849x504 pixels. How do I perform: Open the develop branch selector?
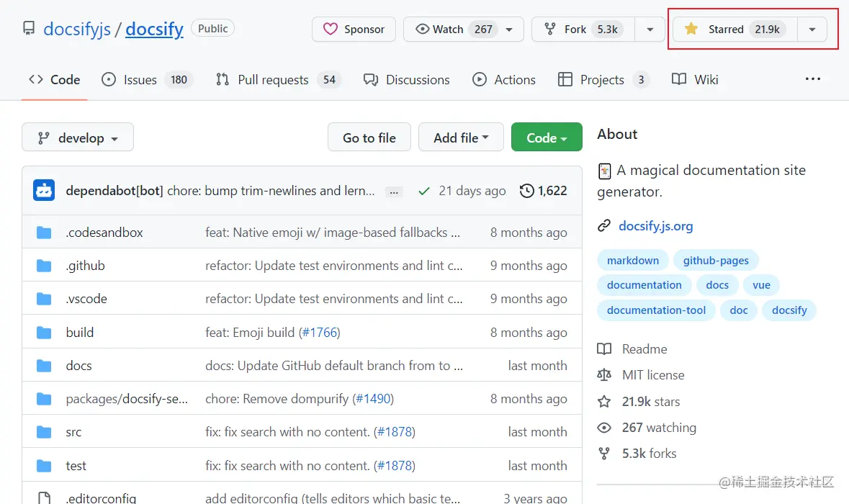click(78, 138)
